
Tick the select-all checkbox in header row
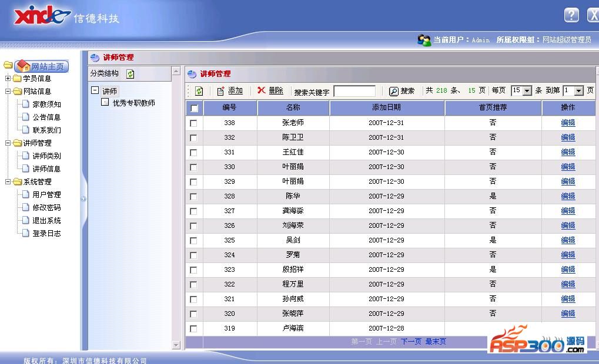click(194, 108)
